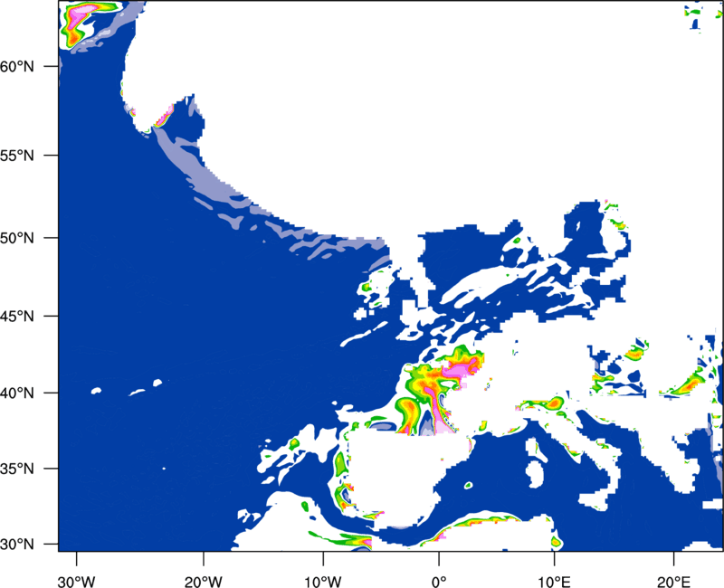Click the 40°N latitude label

[17, 394]
